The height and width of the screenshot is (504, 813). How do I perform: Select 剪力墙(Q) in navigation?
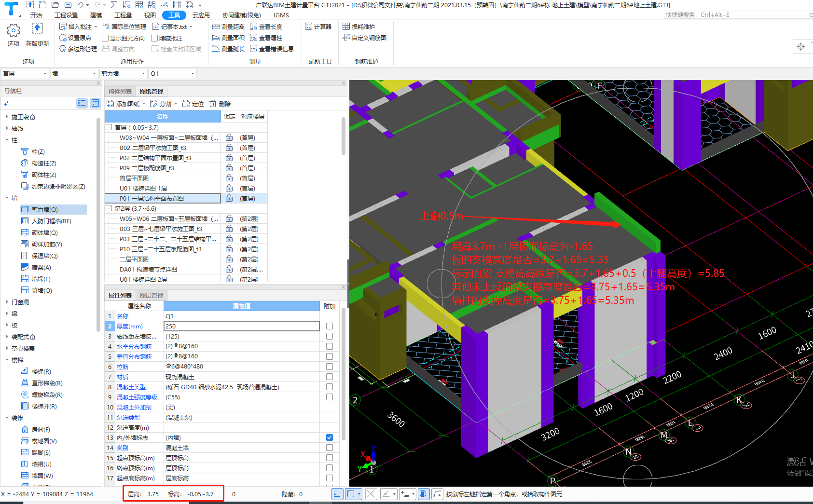[54, 209]
